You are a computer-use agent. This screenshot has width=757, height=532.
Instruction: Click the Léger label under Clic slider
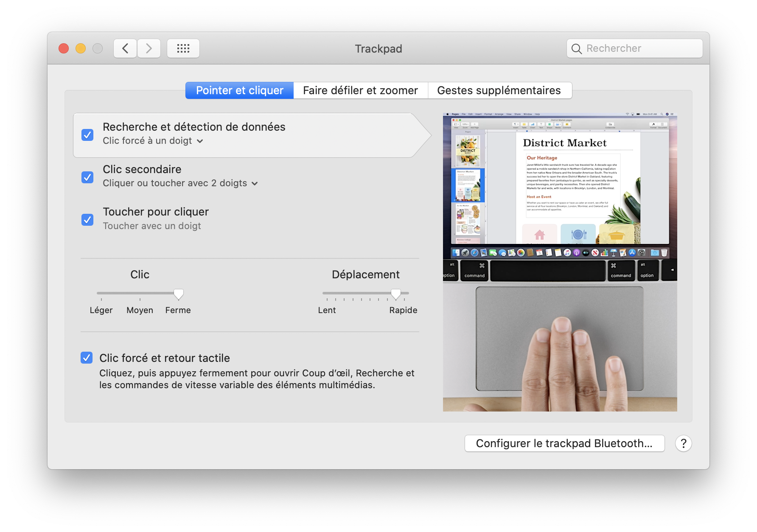[101, 310]
